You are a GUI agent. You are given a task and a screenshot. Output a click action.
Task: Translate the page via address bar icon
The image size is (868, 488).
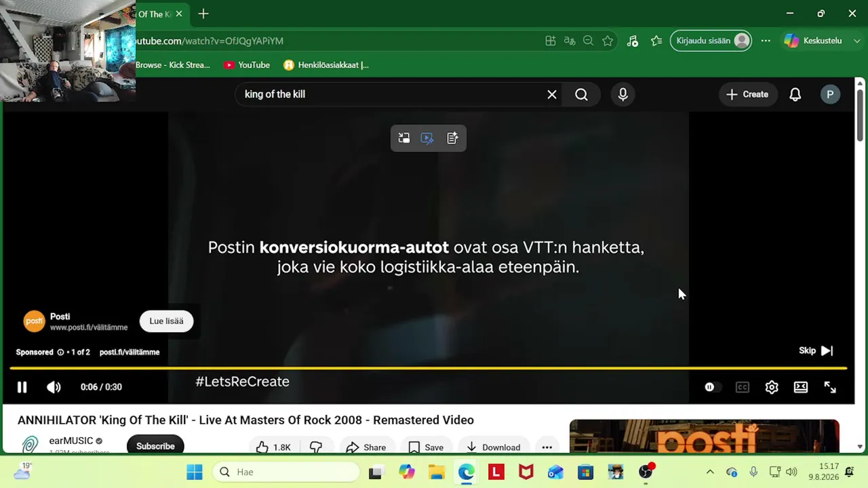(x=570, y=41)
